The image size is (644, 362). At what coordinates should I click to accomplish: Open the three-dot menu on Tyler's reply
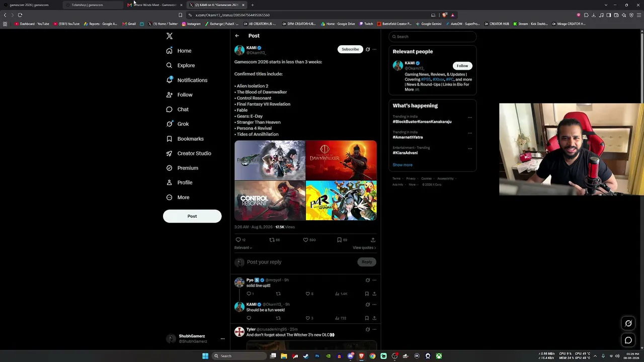coord(374,329)
